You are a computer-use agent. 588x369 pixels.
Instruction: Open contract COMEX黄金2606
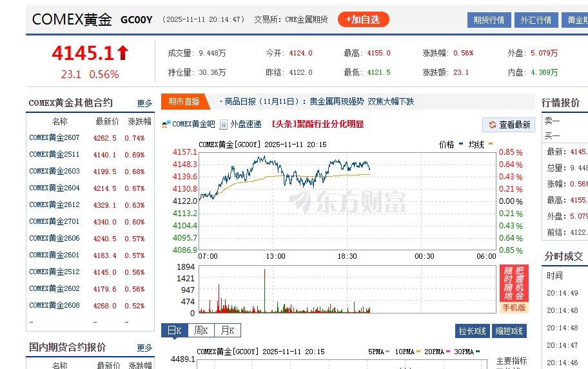click(54, 238)
